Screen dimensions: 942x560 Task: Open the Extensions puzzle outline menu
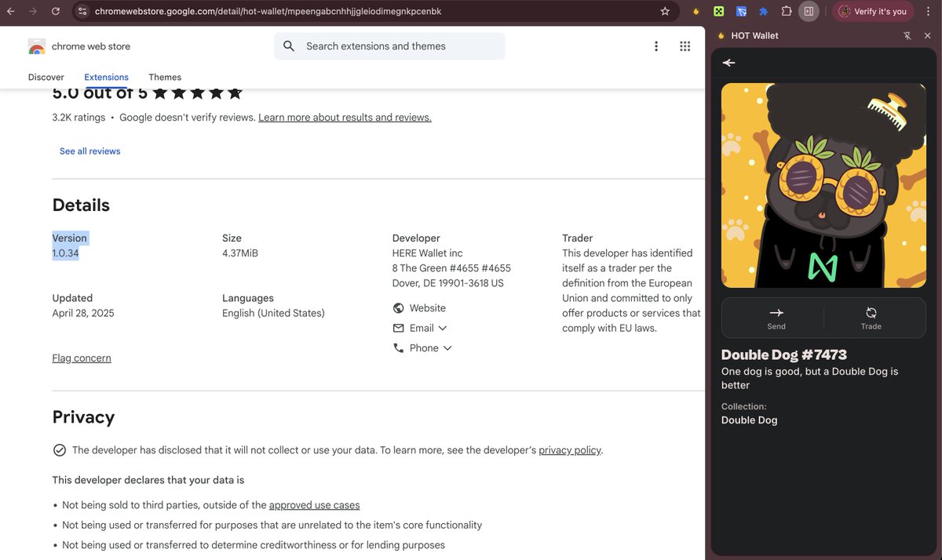pyautogui.click(x=786, y=11)
